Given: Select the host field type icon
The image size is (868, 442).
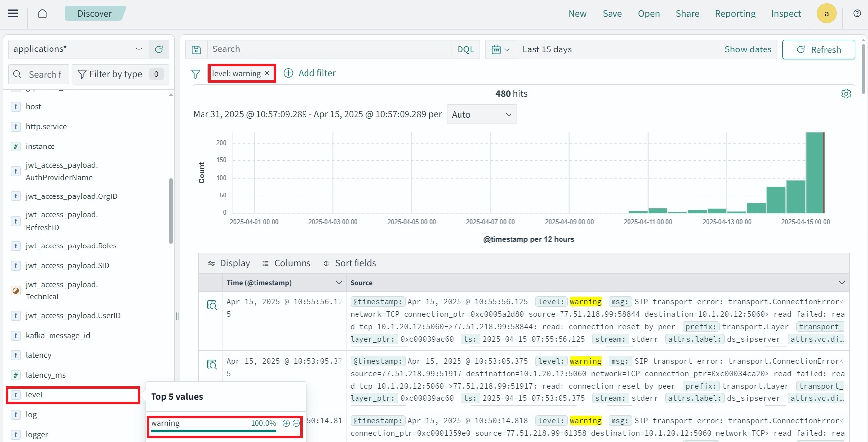Looking at the screenshot, I should click(x=16, y=107).
